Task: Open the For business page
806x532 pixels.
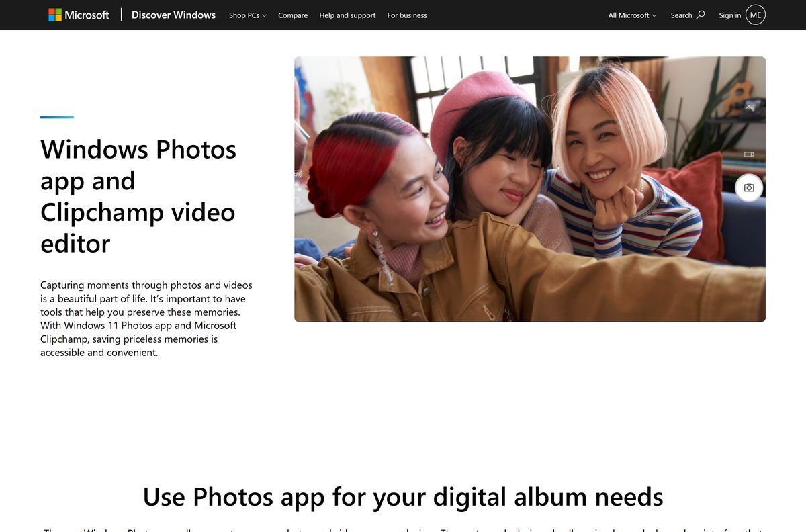Action: tap(407, 15)
